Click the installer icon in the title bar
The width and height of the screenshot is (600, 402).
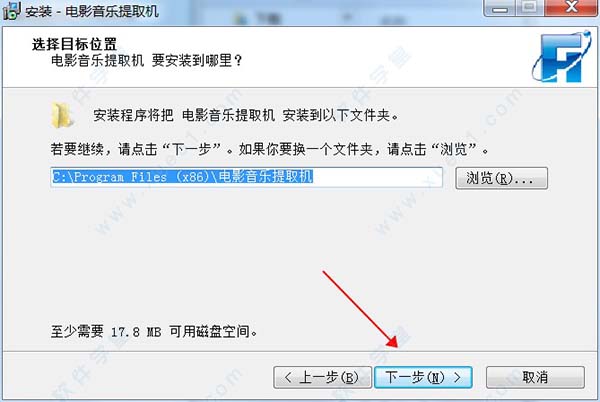(x=11, y=10)
